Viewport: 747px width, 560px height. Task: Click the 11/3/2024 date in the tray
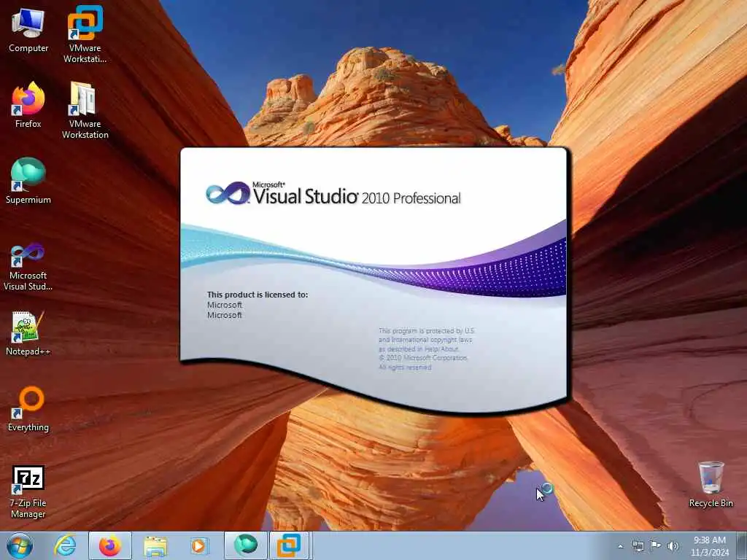(709, 553)
